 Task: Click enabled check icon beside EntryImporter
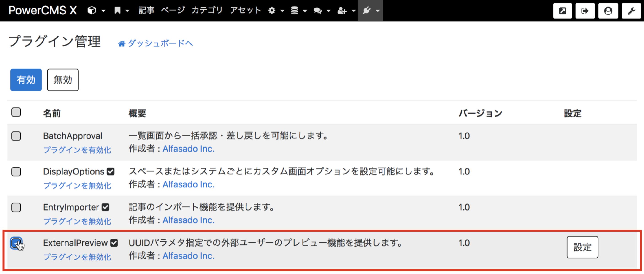click(105, 207)
